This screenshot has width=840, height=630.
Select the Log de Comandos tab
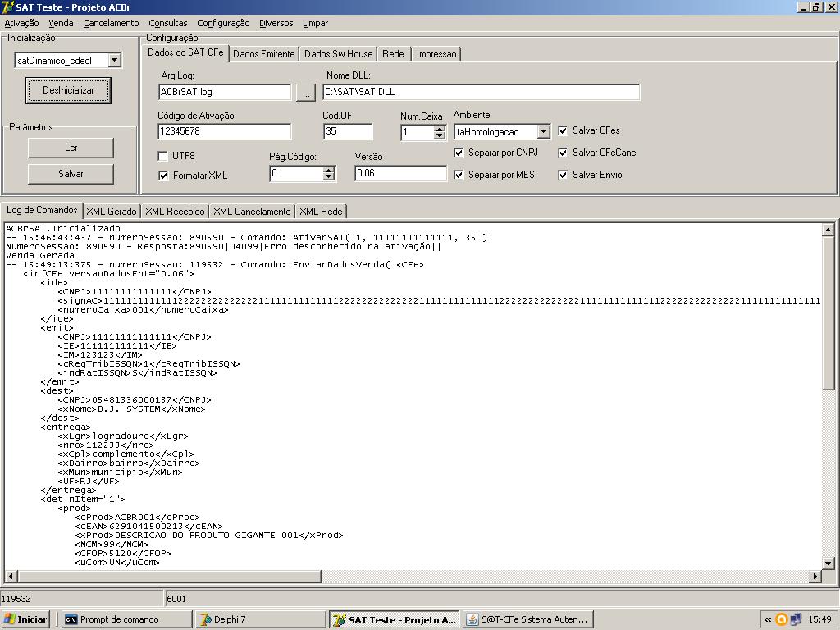(x=42, y=210)
